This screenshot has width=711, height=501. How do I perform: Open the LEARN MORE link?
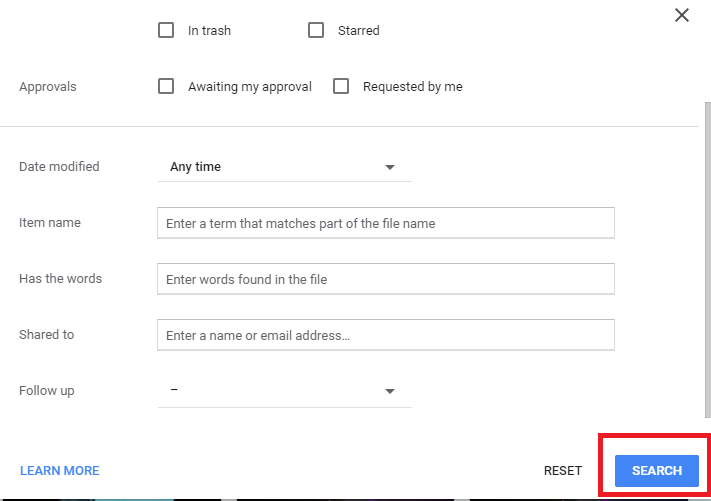pos(59,471)
